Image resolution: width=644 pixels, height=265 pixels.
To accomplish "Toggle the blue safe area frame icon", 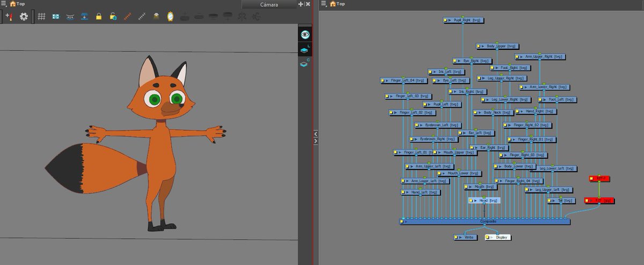I will coord(56,16).
